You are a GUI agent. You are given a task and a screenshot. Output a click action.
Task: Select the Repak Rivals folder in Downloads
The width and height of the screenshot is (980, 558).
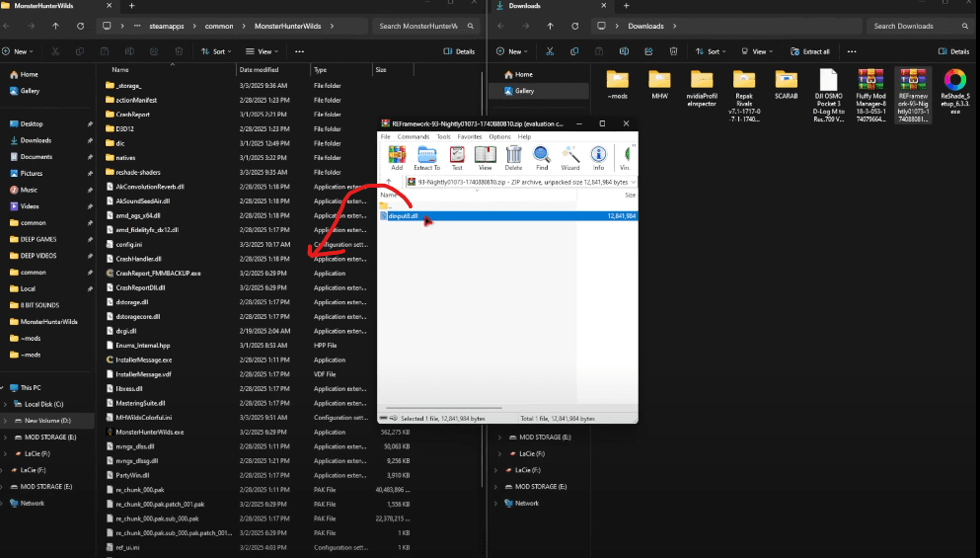click(x=744, y=95)
